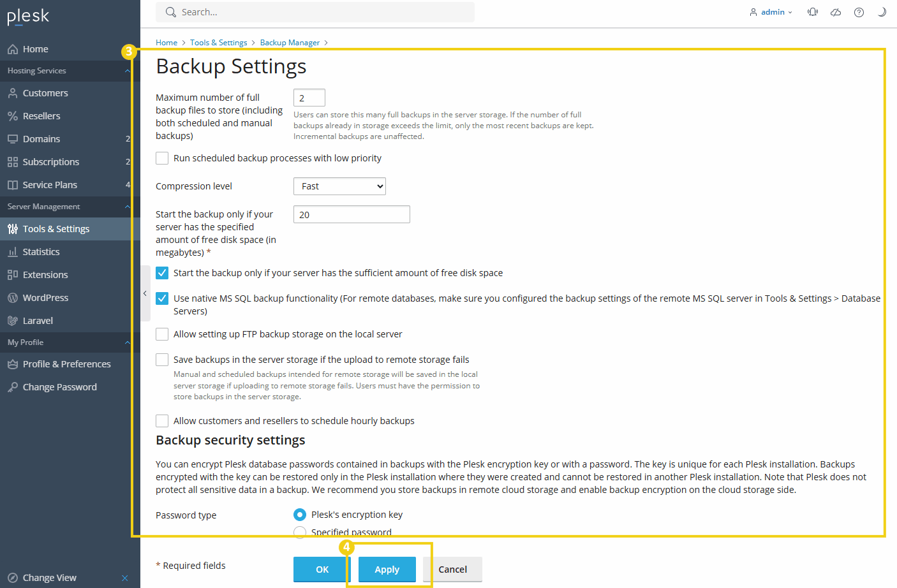Open Resellers in the sidebar
The image size is (897, 588).
(x=41, y=116)
